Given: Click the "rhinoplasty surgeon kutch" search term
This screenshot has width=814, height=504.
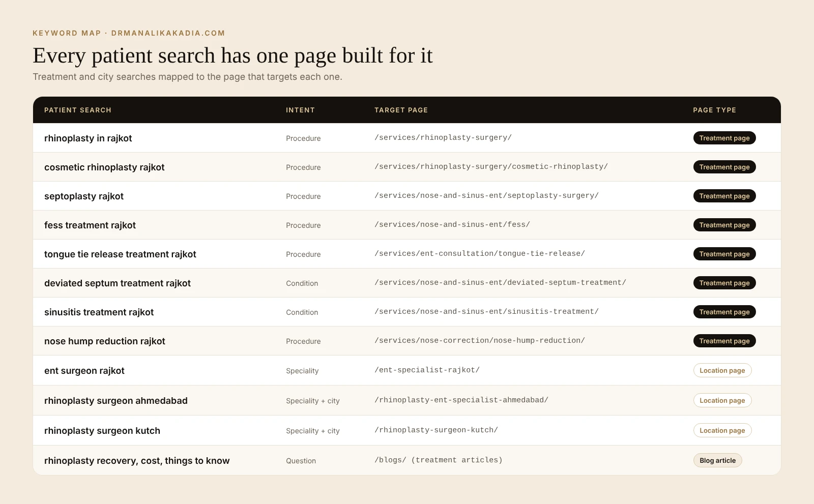Looking at the screenshot, I should point(102,431).
